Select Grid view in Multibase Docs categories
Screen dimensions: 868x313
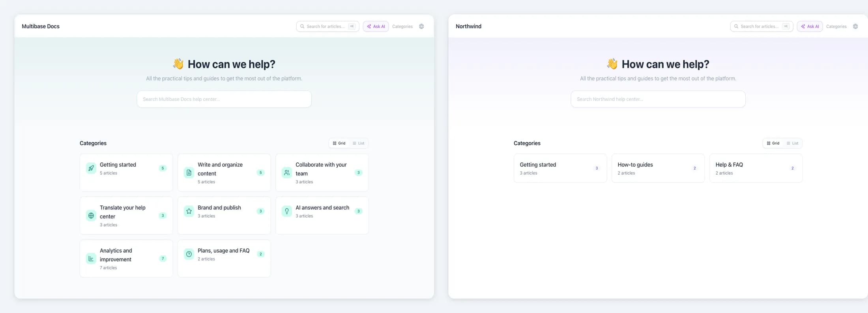coord(339,143)
